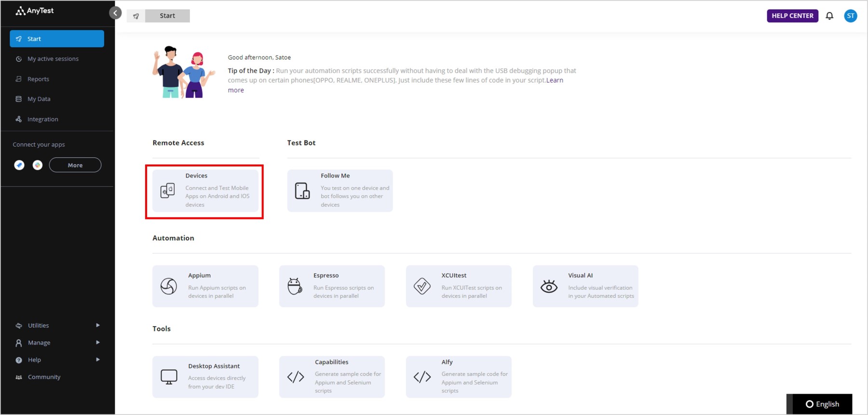Collapse the sidebar with the chevron button

[115, 13]
